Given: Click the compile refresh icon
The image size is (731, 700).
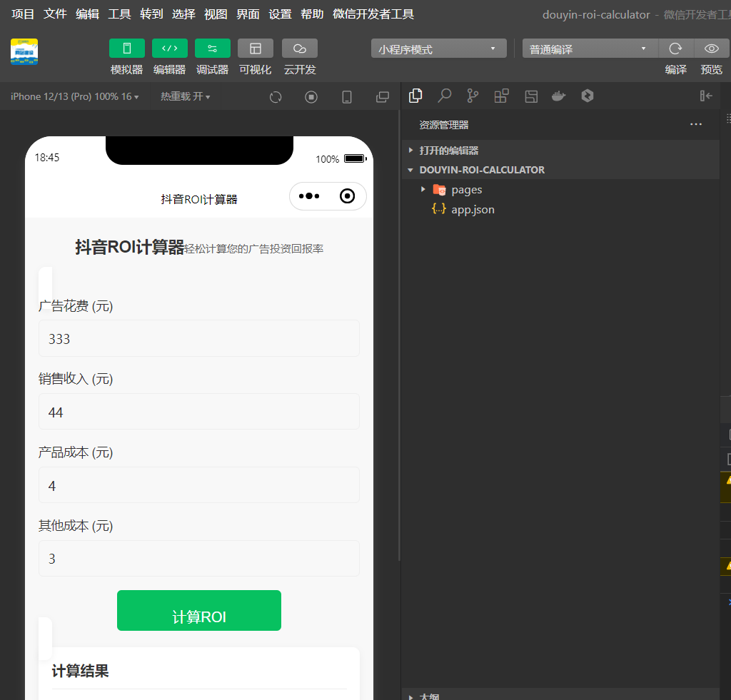Looking at the screenshot, I should pyautogui.click(x=675, y=49).
